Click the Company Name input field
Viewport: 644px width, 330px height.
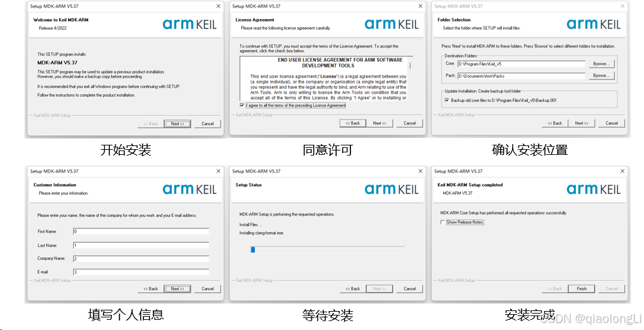coord(141,259)
